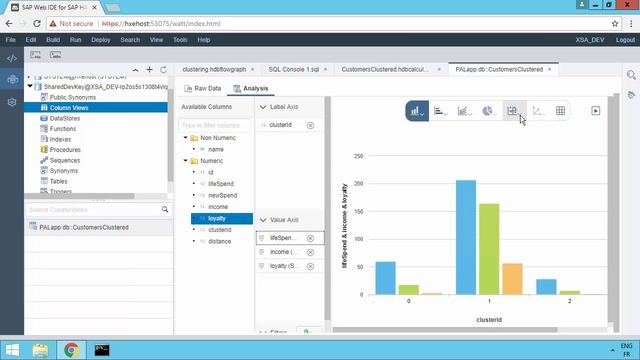Select Tables in the tree
640x360 pixels.
(58, 181)
